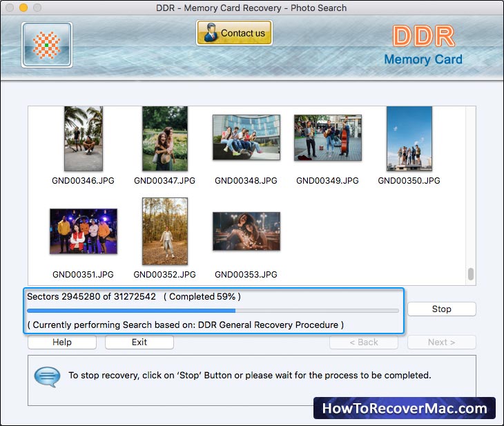The height and width of the screenshot is (426, 504).
Task: Click the file name GND00346.JPG
Action: click(84, 181)
